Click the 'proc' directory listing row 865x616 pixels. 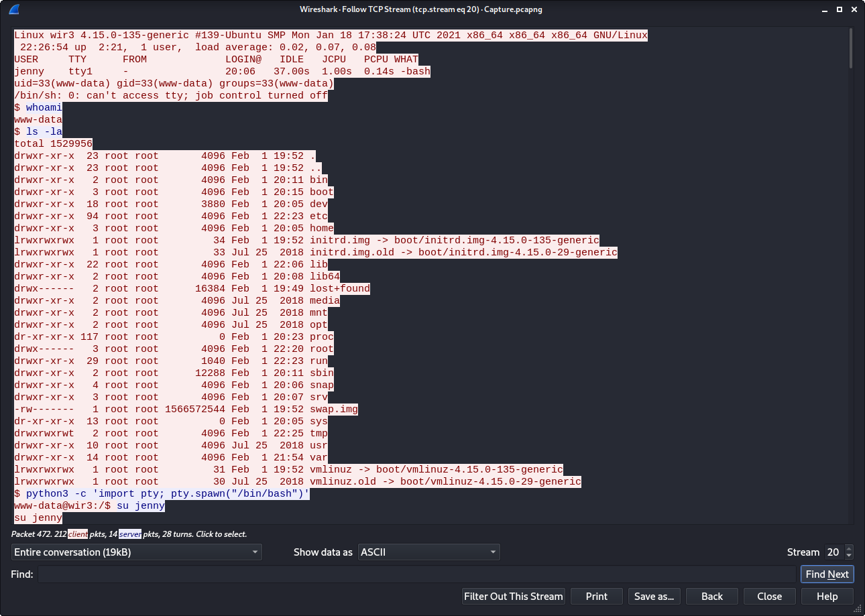[x=174, y=336]
